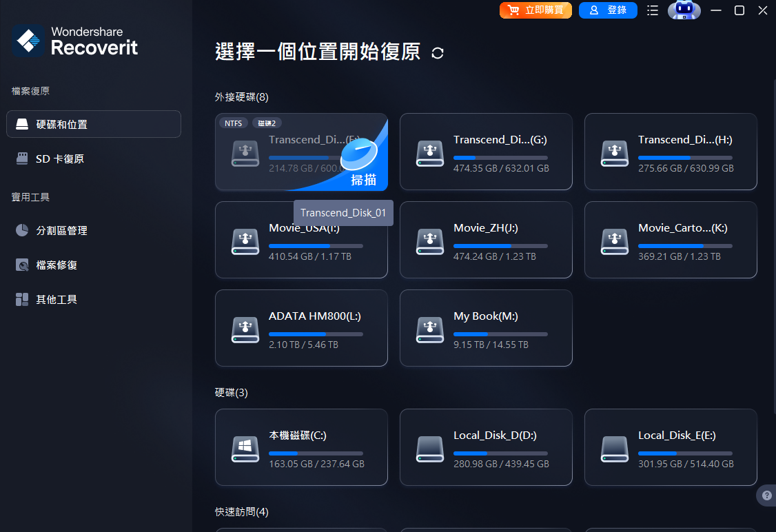Image resolution: width=776 pixels, height=532 pixels.
Task: Click 410.54 GB / 1.17 TB capacity text
Action: (x=310, y=256)
